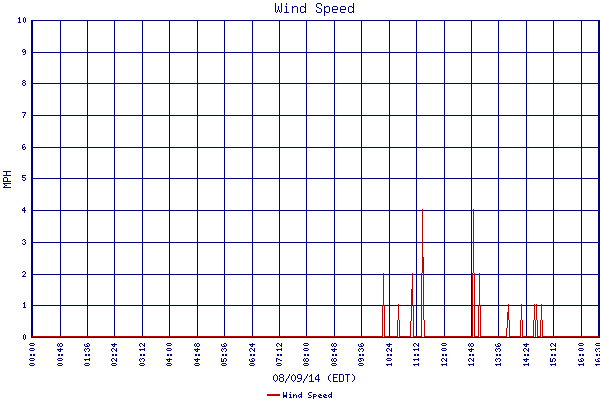600x400 pixels.
Task: Click x-axis time label '11:12'
Action: pos(416,354)
